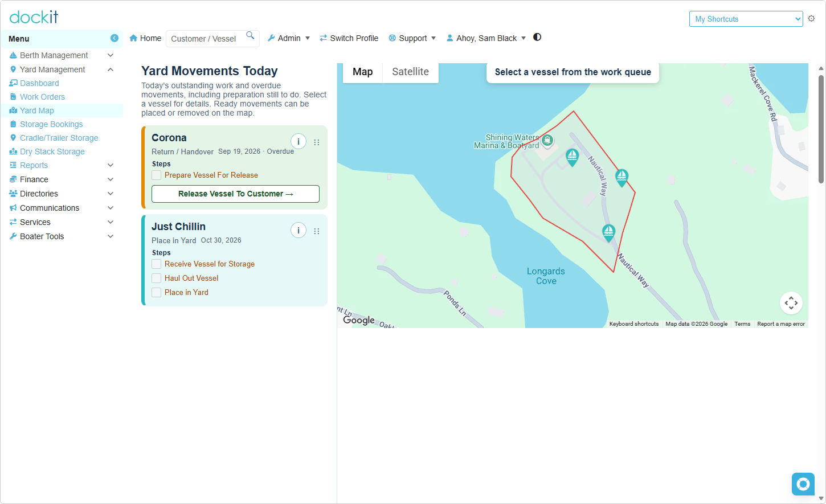
Task: Open the Support dropdown menu
Action: pyautogui.click(x=412, y=38)
